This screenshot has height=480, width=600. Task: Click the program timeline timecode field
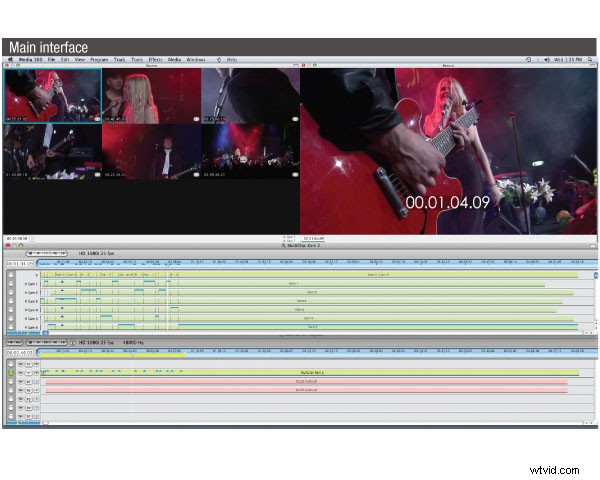click(x=20, y=353)
